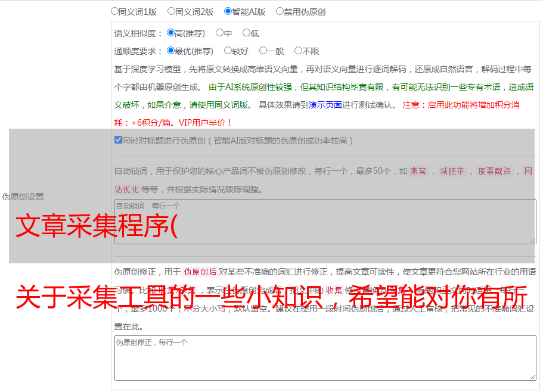Click the 伪原创修正 textarea resize handle
Viewport: 543px width, 392px height.
tap(533, 377)
